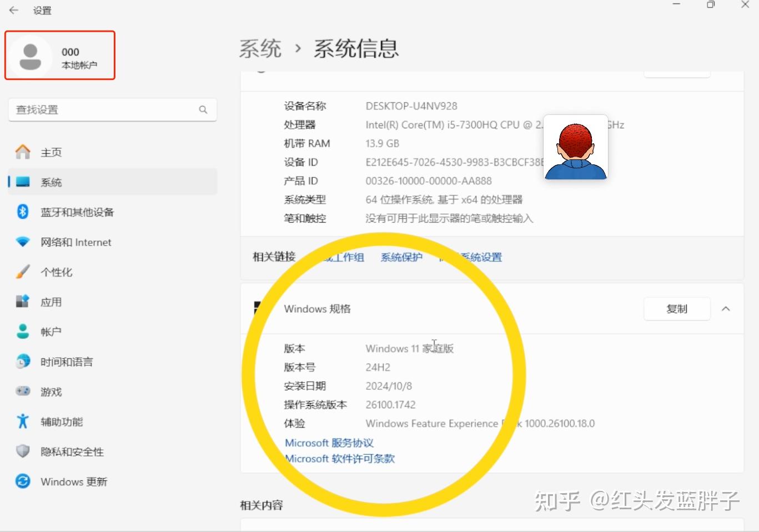
Task: Open 游戏 settings
Action: pos(113,392)
